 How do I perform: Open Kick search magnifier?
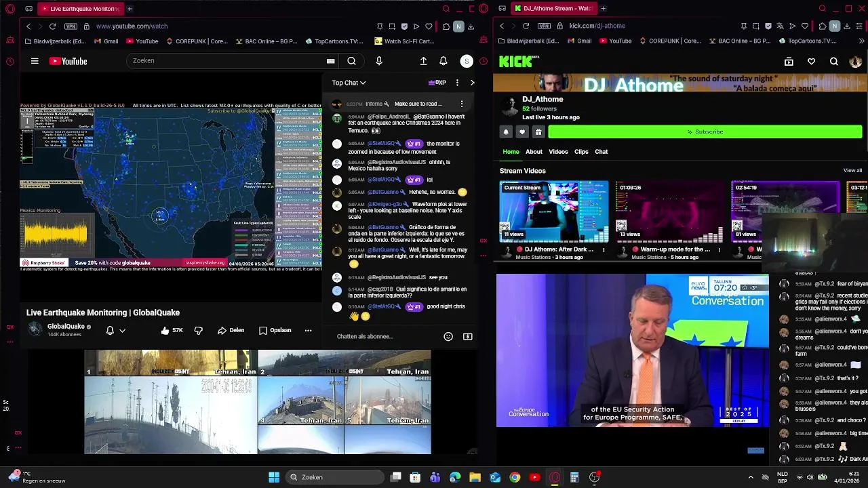834,62
